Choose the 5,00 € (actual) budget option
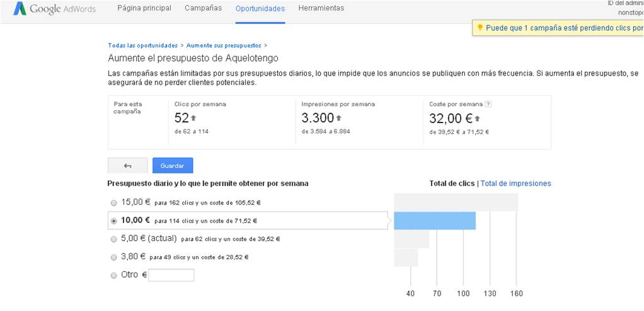 (x=114, y=239)
